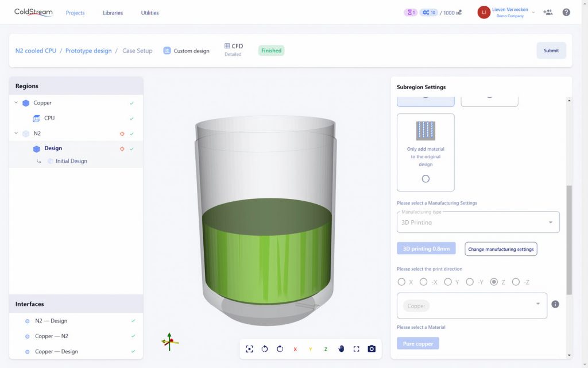
Task: Select print direction -Z
Action: 516,282
